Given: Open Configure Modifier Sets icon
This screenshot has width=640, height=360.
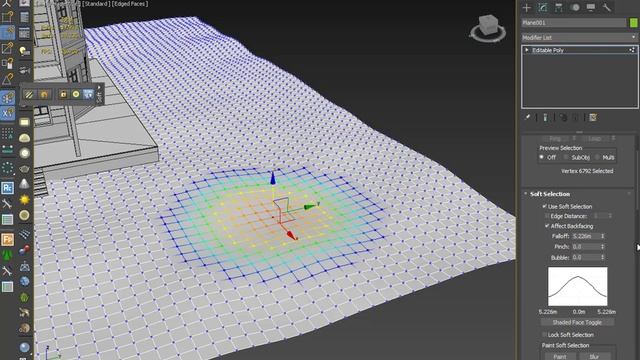Looking at the screenshot, I should [x=593, y=118].
